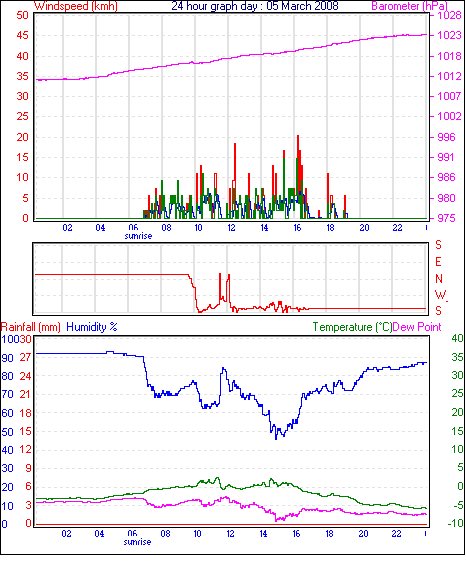Click hour 20 tick on bottom graph
This screenshot has height=563, width=466.
point(363,534)
